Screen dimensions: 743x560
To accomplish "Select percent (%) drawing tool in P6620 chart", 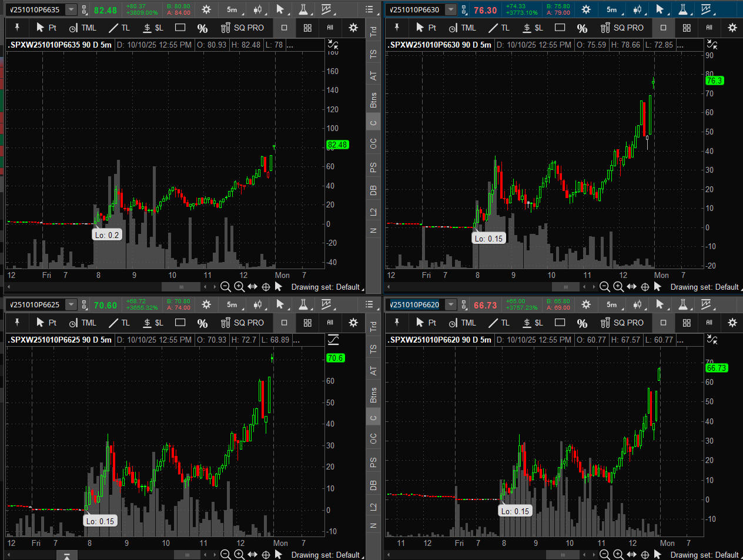I will click(582, 323).
